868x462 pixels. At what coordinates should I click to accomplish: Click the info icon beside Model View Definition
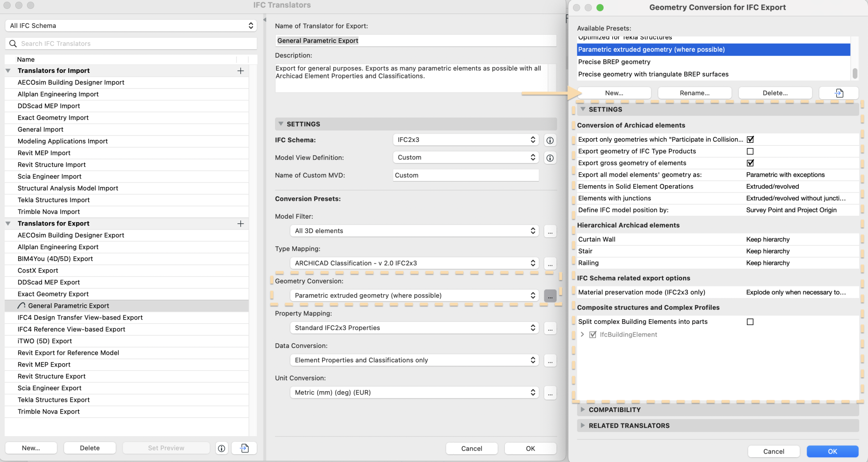point(550,158)
